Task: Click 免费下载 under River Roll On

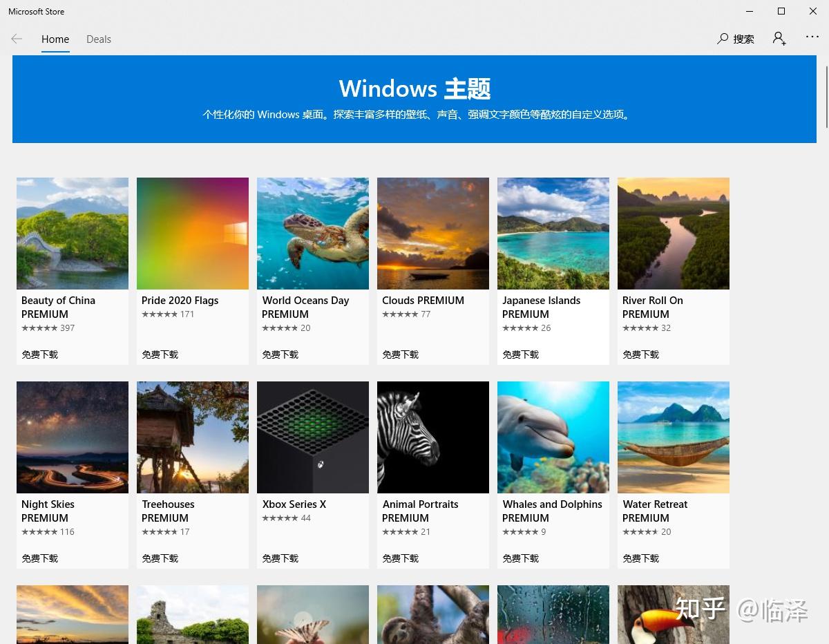Action: [641, 354]
